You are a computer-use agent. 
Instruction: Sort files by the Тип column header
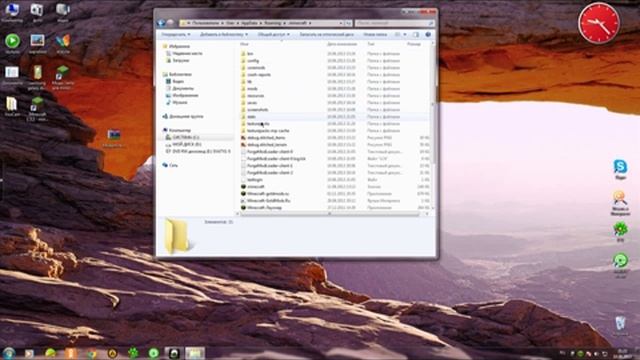371,44
